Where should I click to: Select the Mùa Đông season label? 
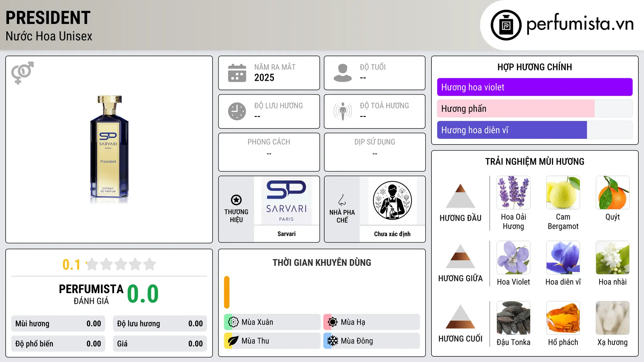click(357, 341)
